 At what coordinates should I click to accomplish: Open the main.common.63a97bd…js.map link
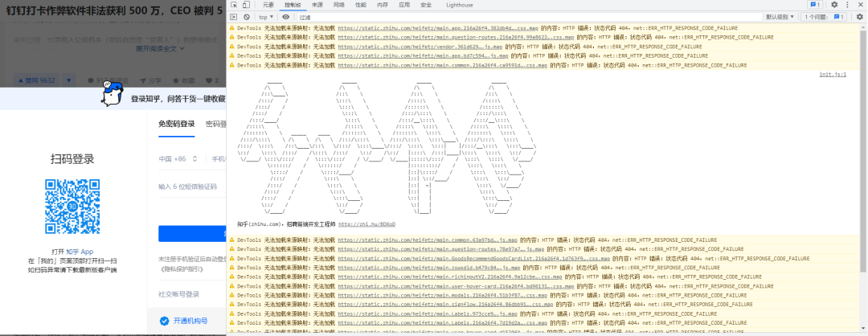tap(428, 240)
